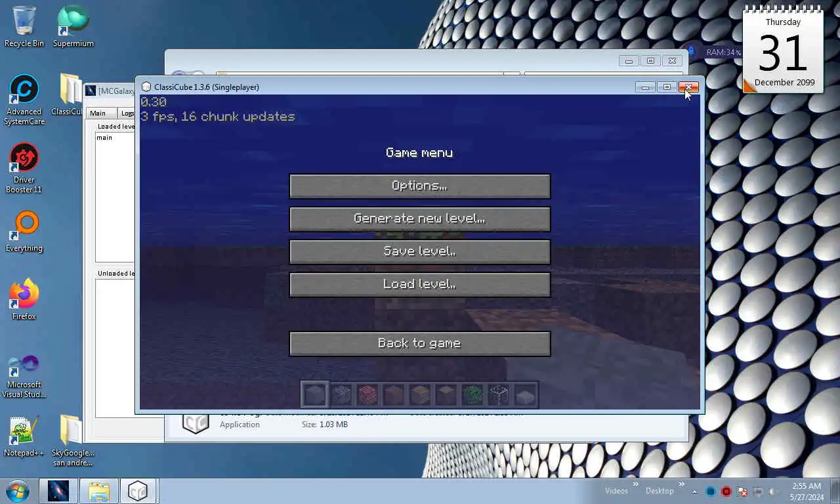The height and width of the screenshot is (504, 840).
Task: Click Save level button
Action: (x=419, y=251)
